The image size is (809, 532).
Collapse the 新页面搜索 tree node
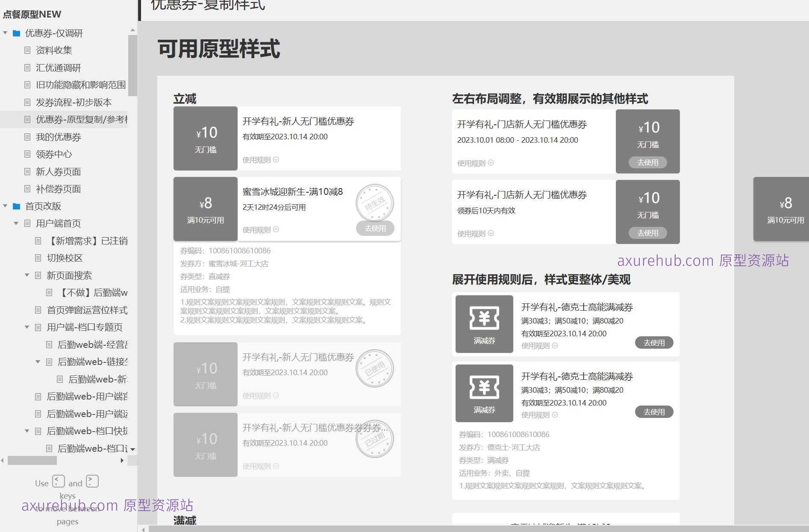pyautogui.click(x=26, y=275)
